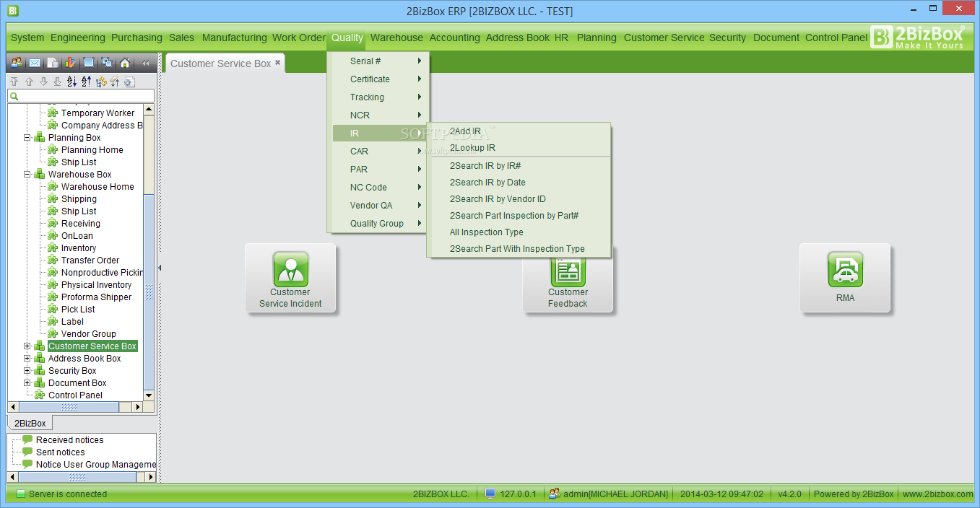Screen dimensions: 980x508
Task: Open Sent notices item
Action: (x=60, y=452)
